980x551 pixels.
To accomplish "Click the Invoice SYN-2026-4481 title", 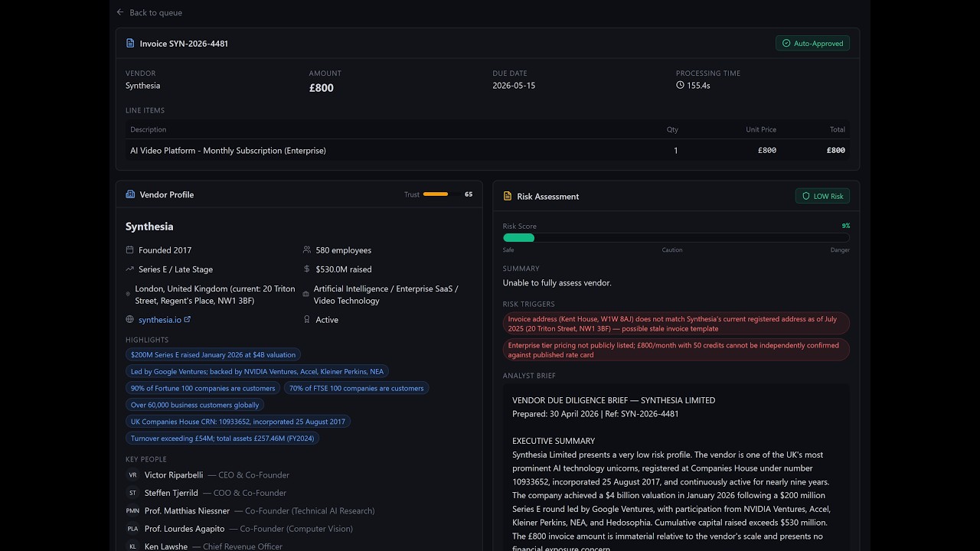I will pyautogui.click(x=184, y=44).
